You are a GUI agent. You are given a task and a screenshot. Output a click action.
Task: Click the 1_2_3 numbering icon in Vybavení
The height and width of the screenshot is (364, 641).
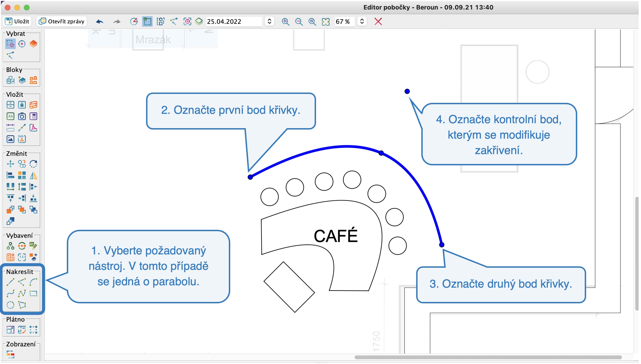pos(22,257)
